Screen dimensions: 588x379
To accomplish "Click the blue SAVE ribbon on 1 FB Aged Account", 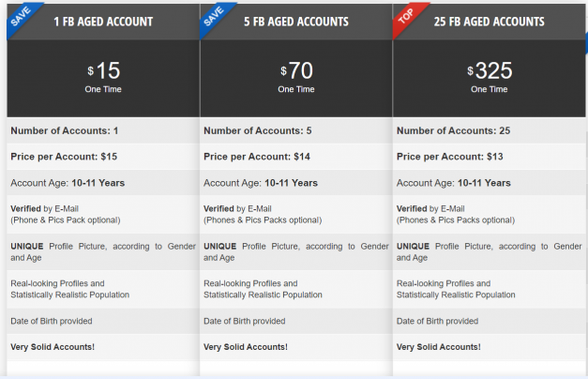I will click(21, 17).
